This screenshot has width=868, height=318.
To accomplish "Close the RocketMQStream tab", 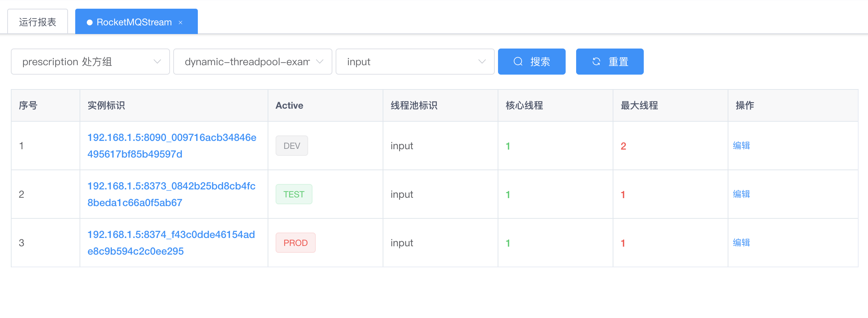I will tap(180, 22).
